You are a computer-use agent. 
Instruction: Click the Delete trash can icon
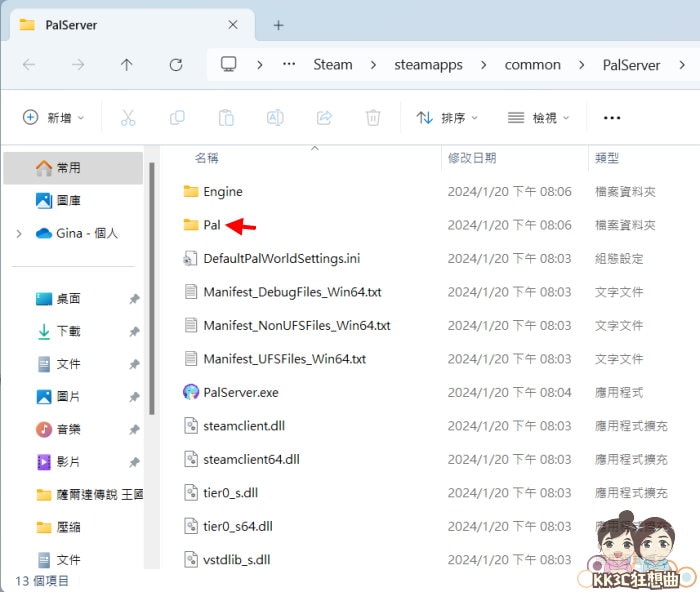click(373, 118)
